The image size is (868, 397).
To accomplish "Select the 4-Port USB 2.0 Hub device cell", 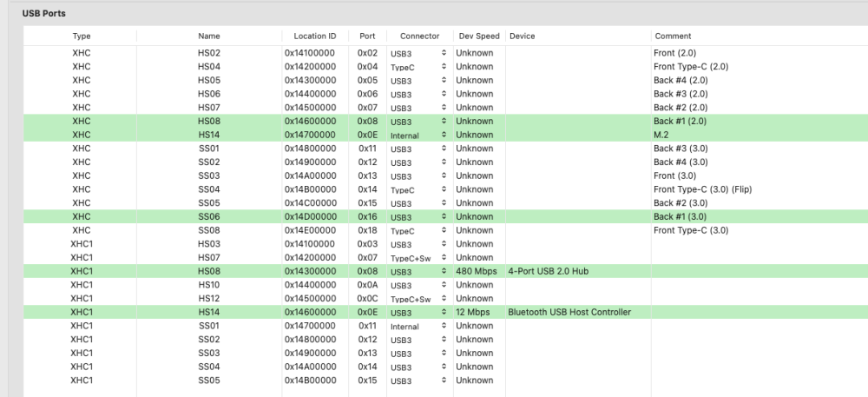I will point(548,271).
